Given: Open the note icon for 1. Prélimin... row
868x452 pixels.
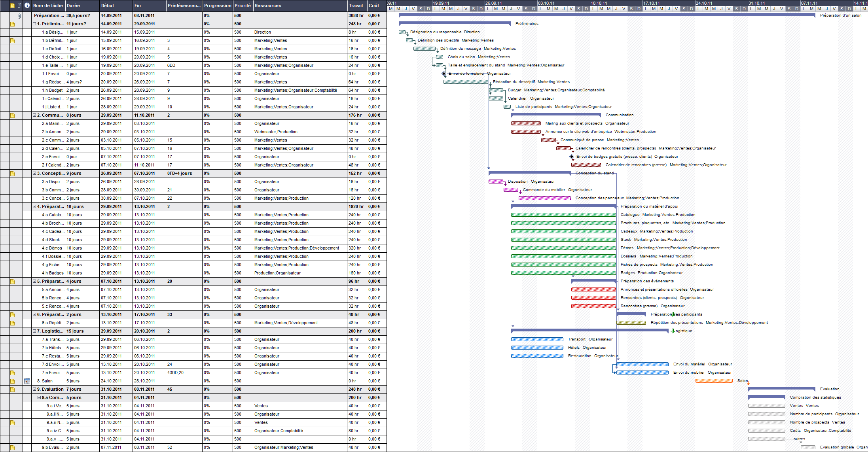Looking at the screenshot, I should pyautogui.click(x=12, y=24).
